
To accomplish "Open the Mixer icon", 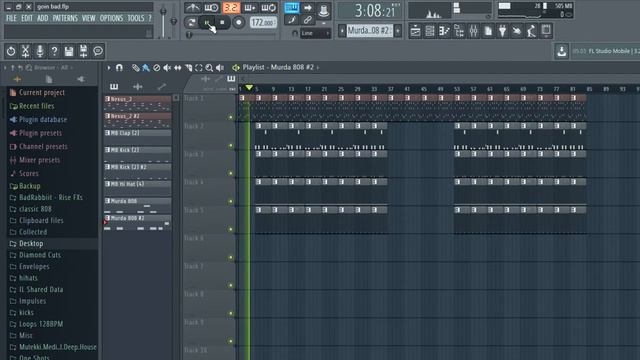I will point(473,31).
